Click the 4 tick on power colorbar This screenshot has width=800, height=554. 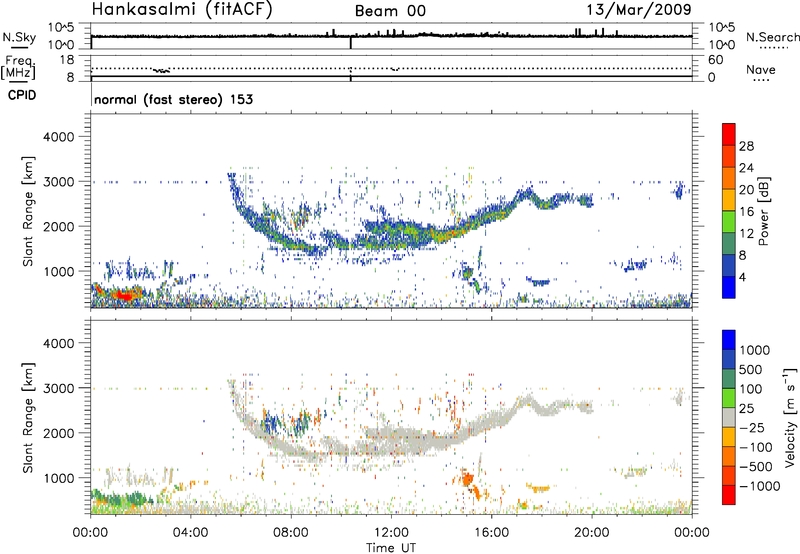click(743, 277)
